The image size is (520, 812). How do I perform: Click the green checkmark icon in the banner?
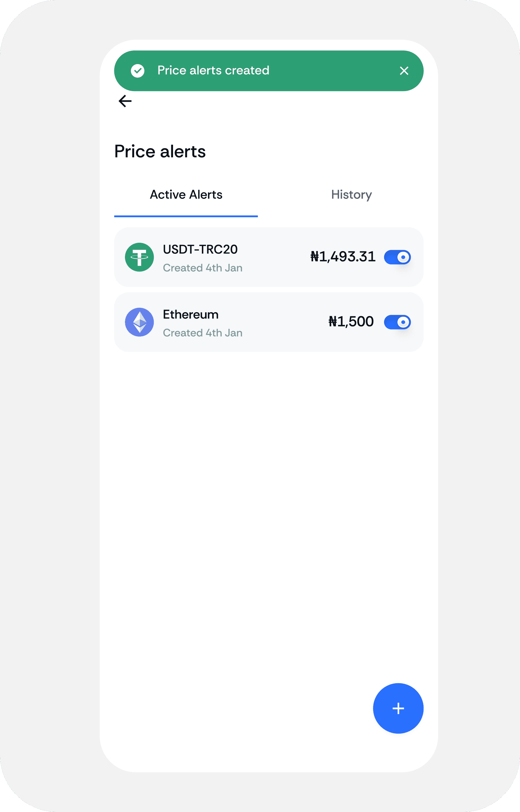pos(138,71)
